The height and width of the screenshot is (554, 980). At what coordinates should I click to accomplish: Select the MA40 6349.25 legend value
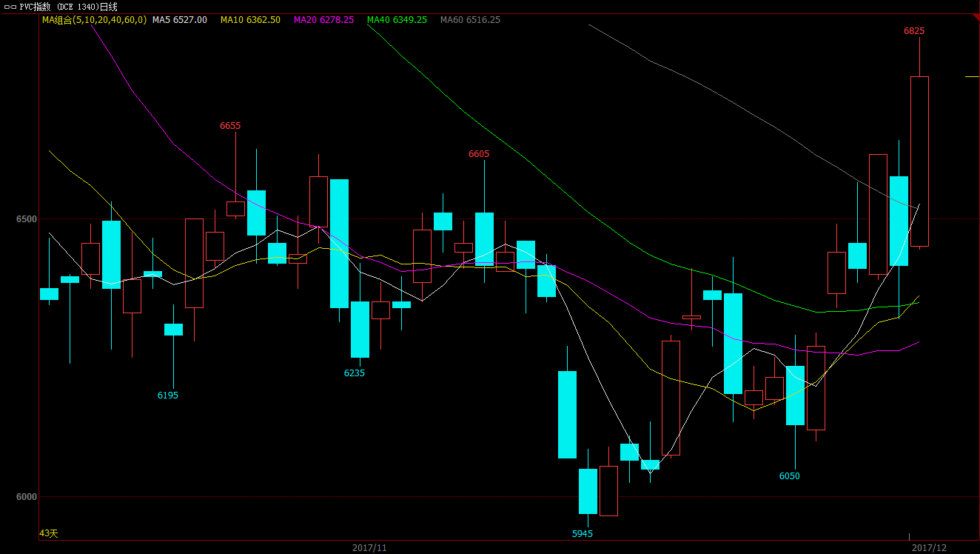pyautogui.click(x=397, y=20)
